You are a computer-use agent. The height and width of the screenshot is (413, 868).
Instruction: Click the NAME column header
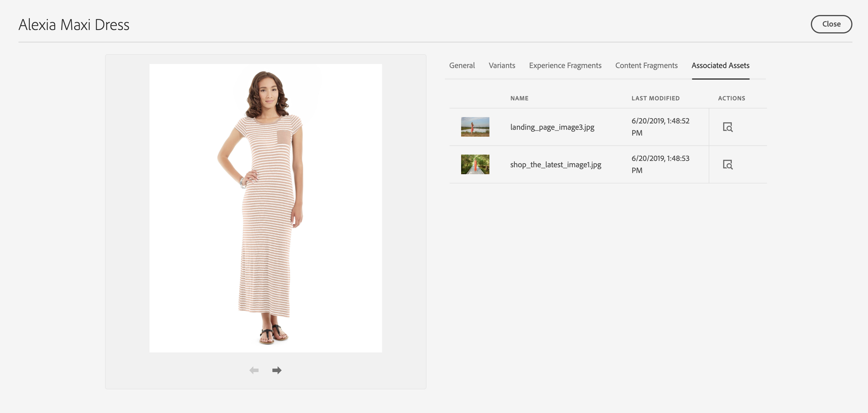click(x=519, y=98)
